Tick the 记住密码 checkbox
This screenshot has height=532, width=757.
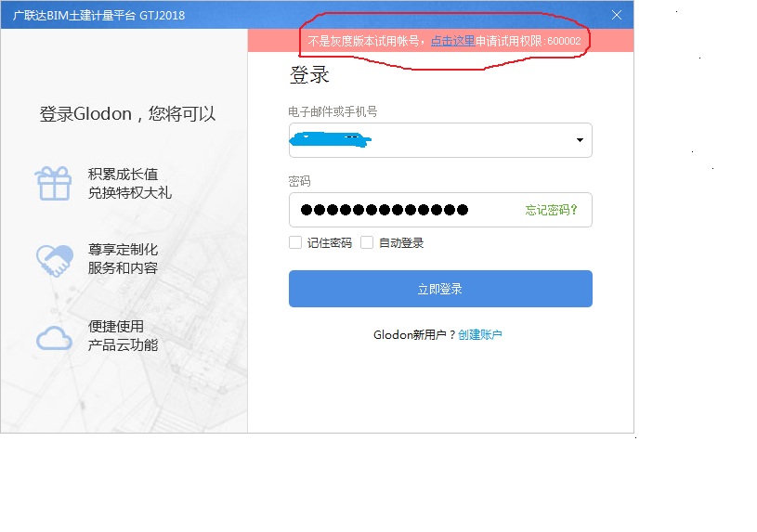click(x=295, y=242)
